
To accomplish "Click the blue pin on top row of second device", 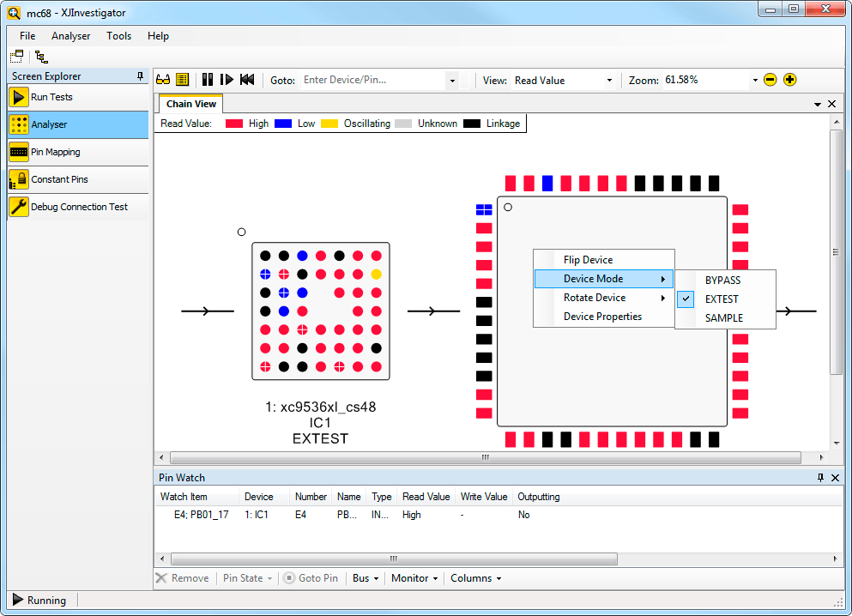I will click(x=547, y=183).
